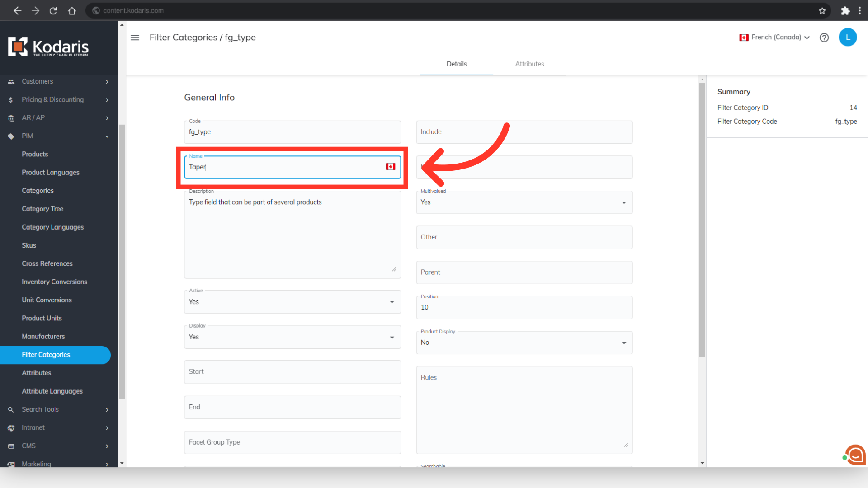This screenshot has width=868, height=488.
Task: Bookmark page with star icon
Action: pyautogui.click(x=822, y=10)
